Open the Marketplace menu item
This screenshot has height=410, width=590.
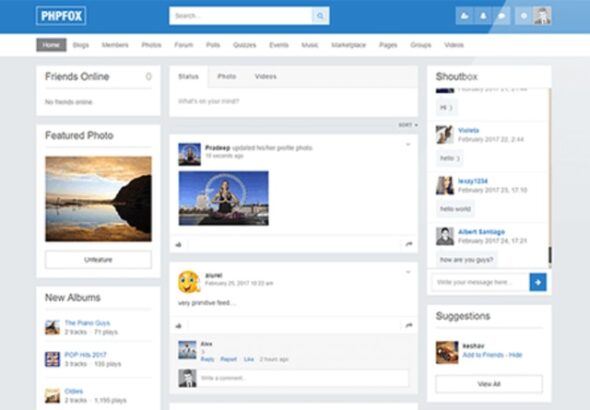coord(348,45)
